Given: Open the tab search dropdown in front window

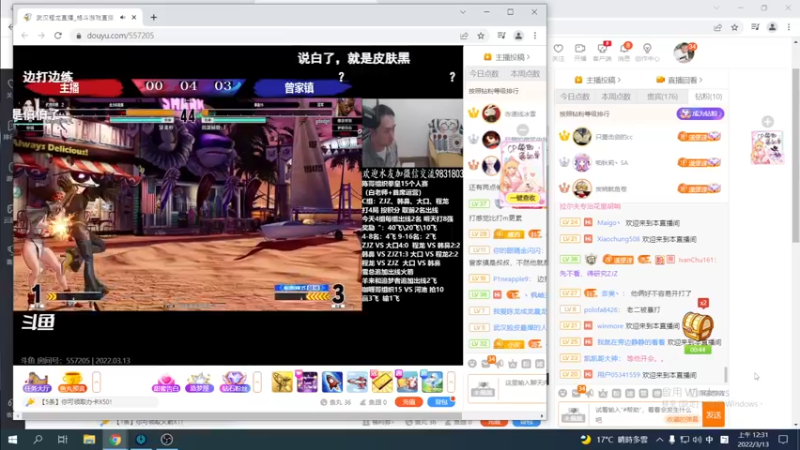Looking at the screenshot, I should pyautogui.click(x=463, y=12).
